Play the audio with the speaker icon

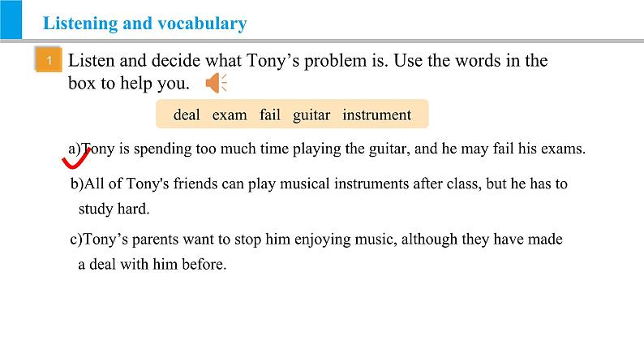pos(216,83)
